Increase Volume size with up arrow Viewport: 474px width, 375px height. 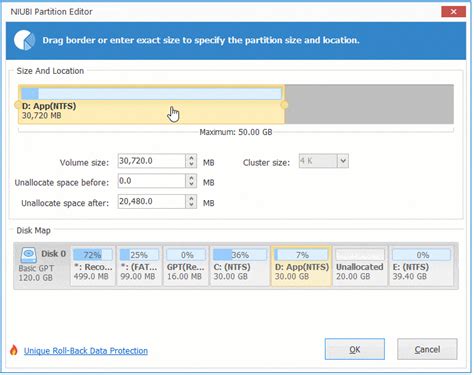click(191, 158)
